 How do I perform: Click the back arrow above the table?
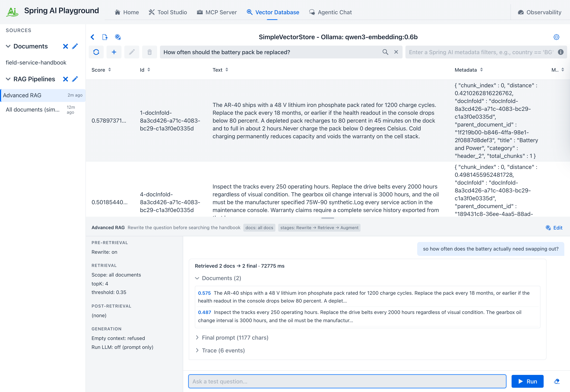pos(93,37)
